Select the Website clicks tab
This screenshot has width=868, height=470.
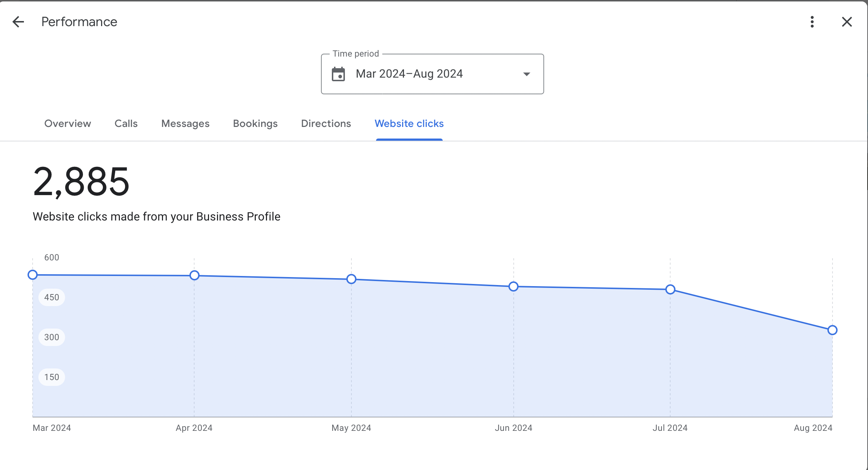coord(409,124)
